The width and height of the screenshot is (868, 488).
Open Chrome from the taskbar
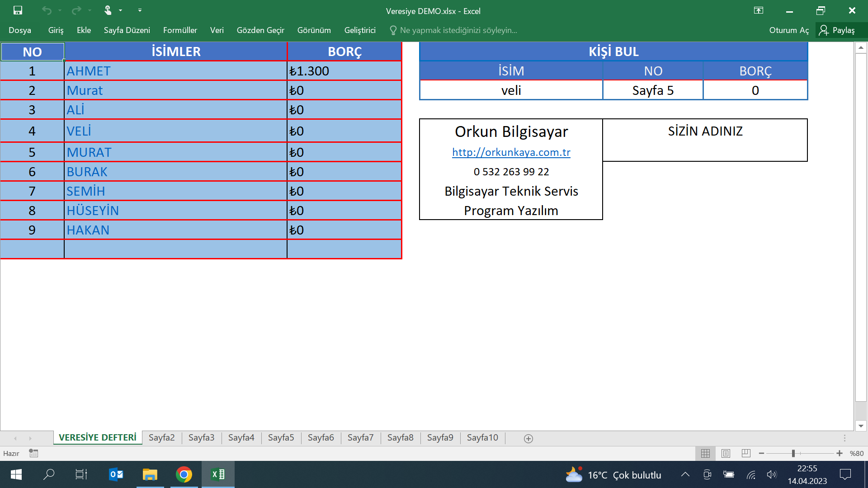pyautogui.click(x=184, y=474)
